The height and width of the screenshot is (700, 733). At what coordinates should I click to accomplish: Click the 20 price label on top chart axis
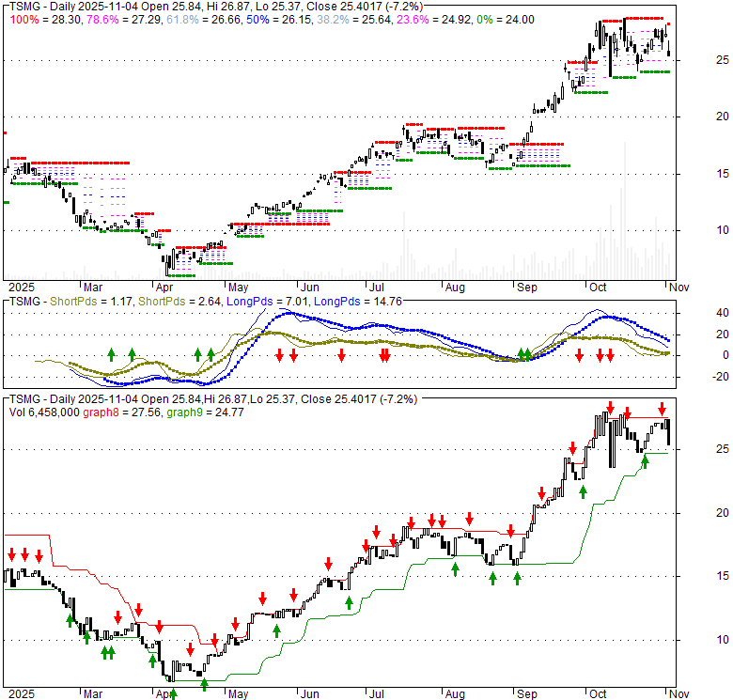[723, 117]
